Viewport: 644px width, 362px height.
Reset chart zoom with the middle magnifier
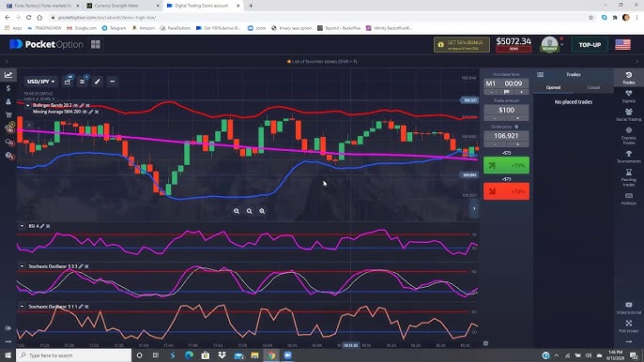(250, 211)
